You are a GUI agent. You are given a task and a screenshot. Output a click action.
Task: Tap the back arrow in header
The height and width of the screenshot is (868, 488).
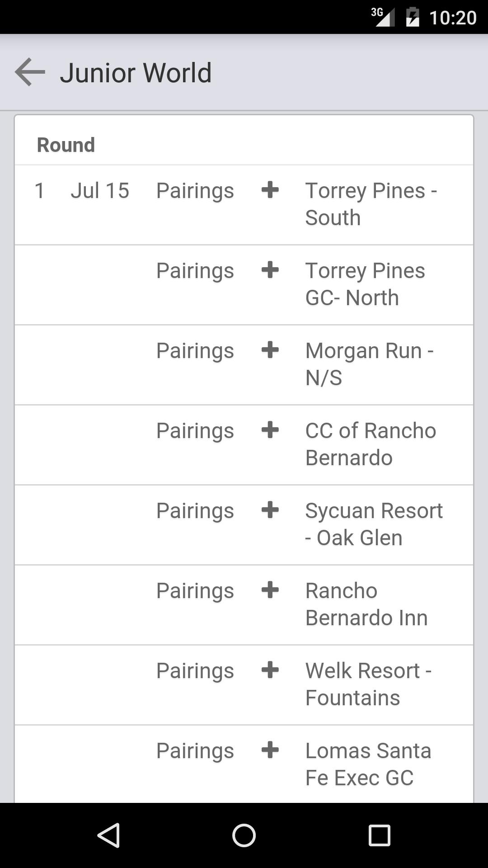pos(30,72)
